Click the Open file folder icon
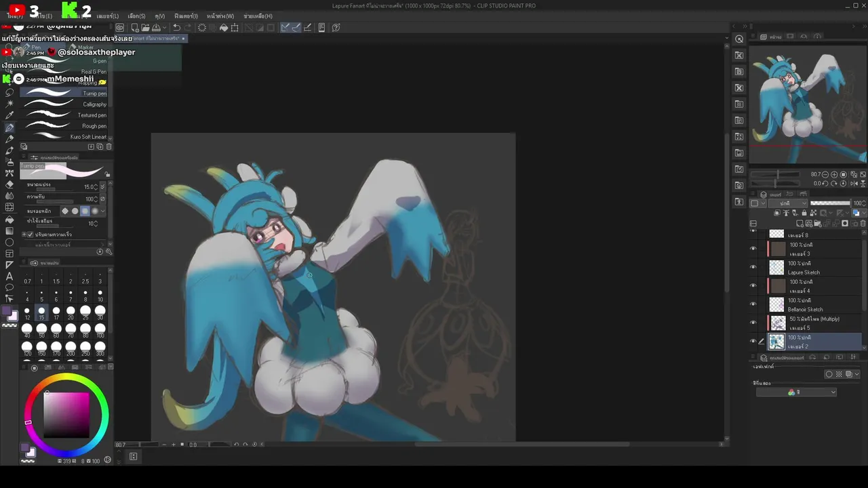This screenshot has width=868, height=488. [146, 28]
